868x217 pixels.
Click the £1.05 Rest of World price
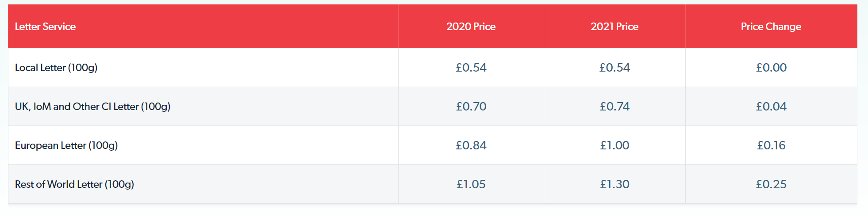[471, 184]
